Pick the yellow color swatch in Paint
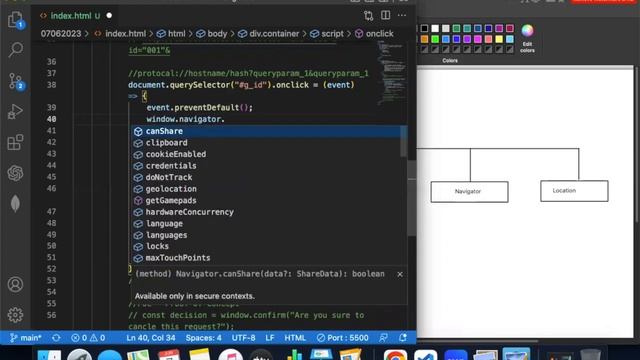This screenshot has width=640, height=360. (499, 39)
